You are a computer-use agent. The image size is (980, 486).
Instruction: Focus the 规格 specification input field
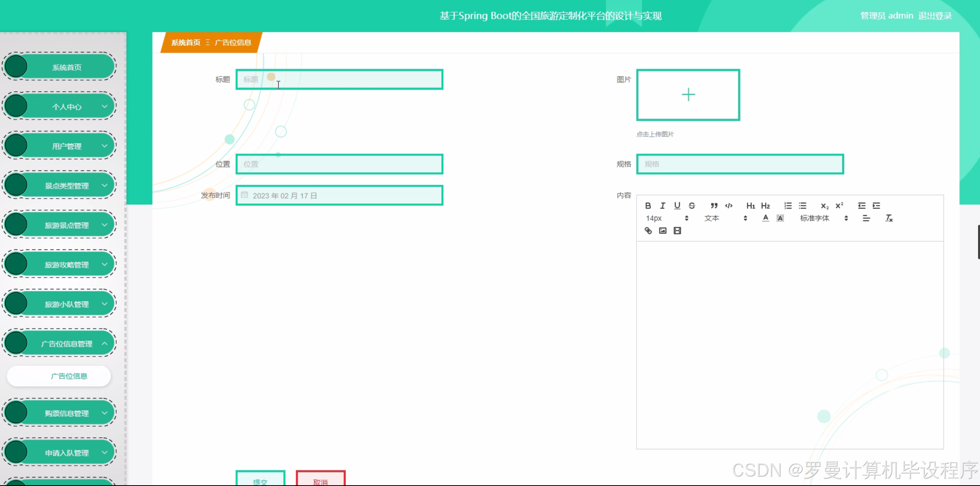tap(740, 164)
